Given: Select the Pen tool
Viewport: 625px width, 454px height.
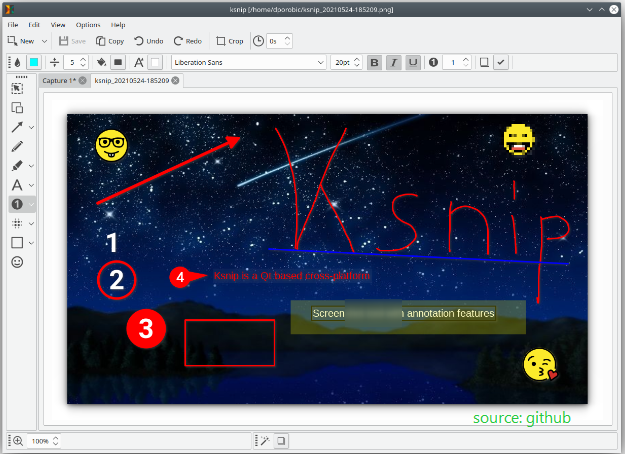Looking at the screenshot, I should pyautogui.click(x=17, y=146).
